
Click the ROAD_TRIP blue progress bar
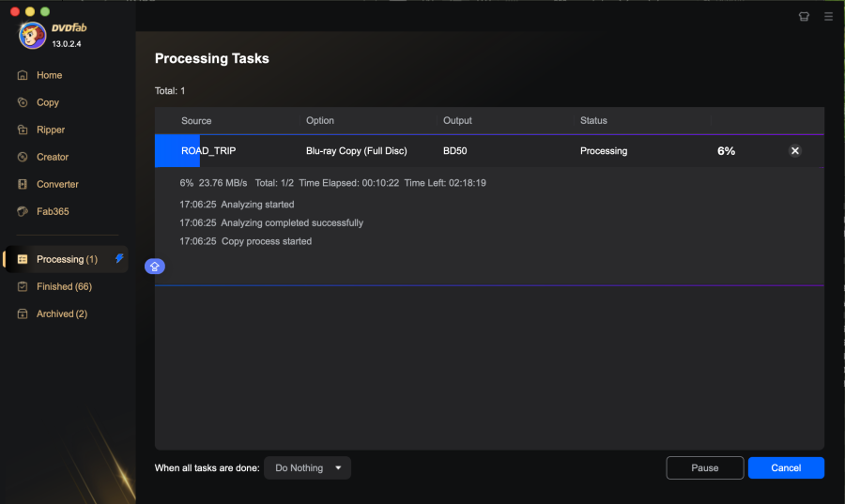click(177, 150)
